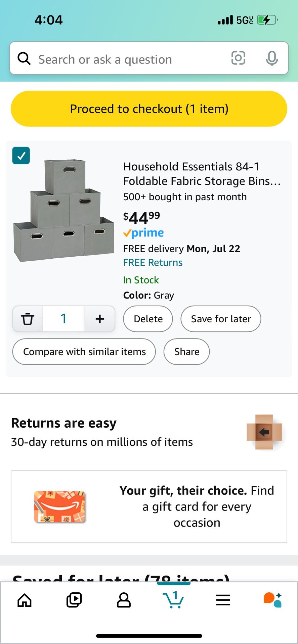The width and height of the screenshot is (298, 644).
Task: Tap the search input field
Action: point(128,59)
